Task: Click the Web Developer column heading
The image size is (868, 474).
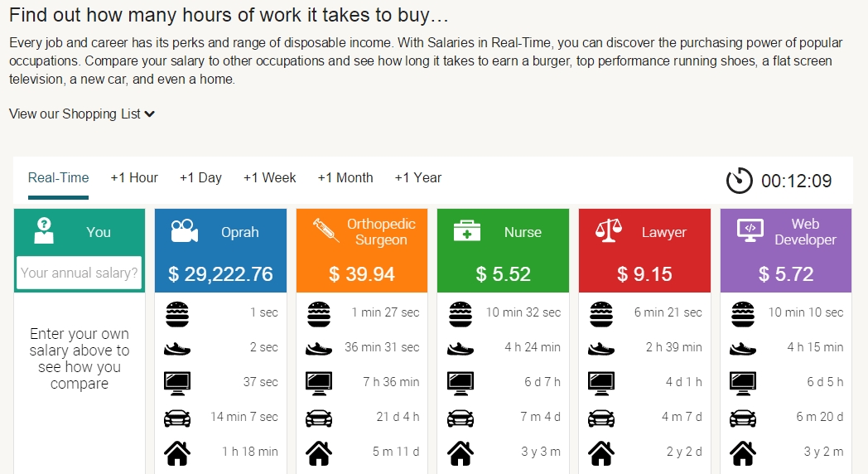Action: point(805,231)
